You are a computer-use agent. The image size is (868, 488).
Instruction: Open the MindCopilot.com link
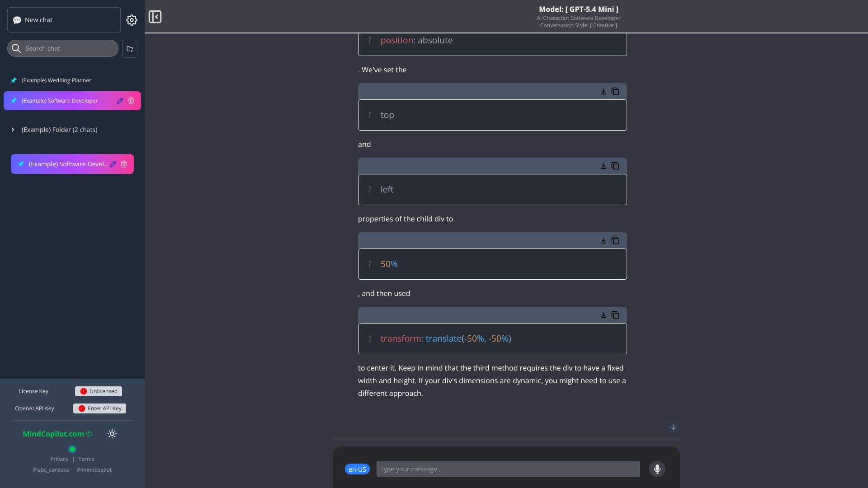pos(57,434)
